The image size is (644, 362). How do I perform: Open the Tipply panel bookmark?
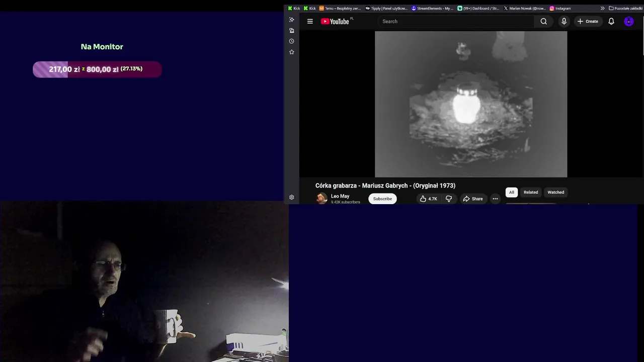click(386, 8)
